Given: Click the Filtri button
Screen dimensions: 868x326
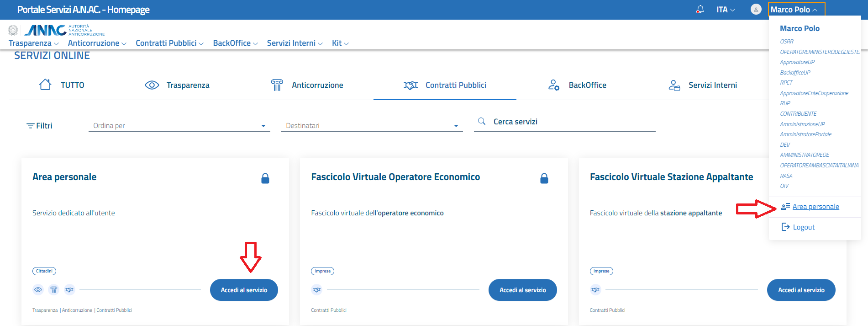Looking at the screenshot, I should tap(40, 126).
